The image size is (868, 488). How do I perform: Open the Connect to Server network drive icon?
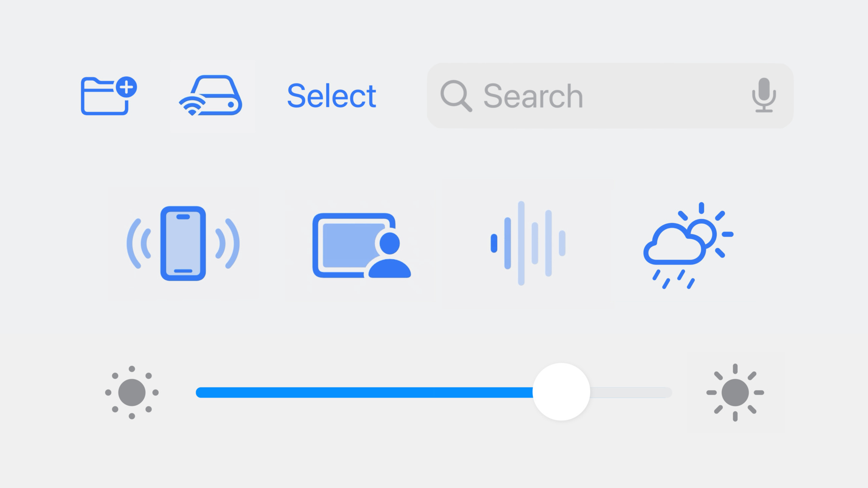pos(211,95)
